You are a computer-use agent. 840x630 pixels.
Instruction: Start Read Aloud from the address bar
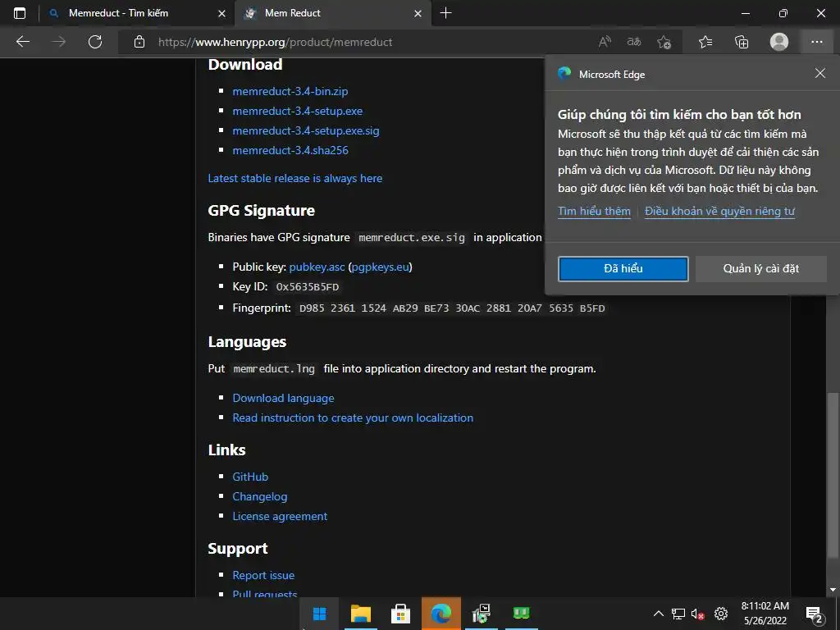[605, 42]
